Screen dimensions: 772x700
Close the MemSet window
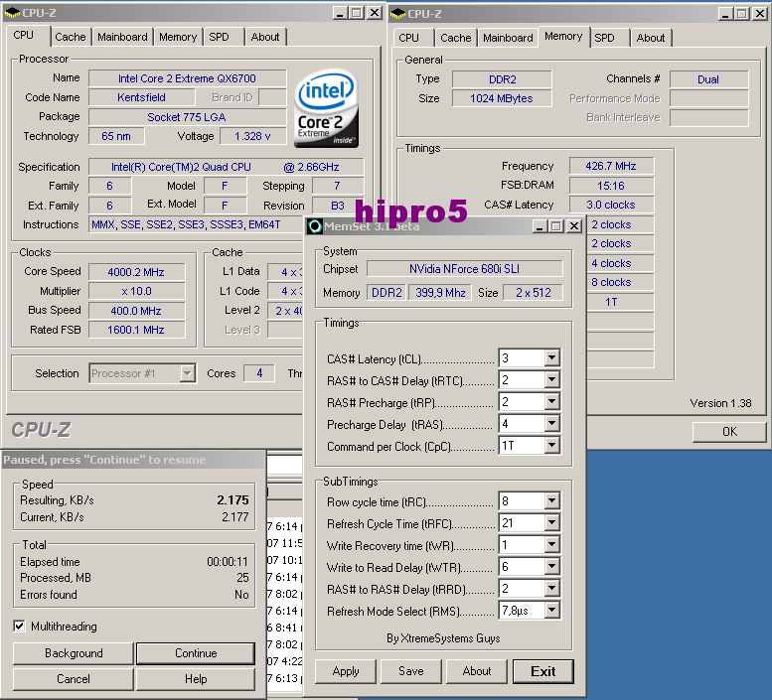pyautogui.click(x=574, y=226)
